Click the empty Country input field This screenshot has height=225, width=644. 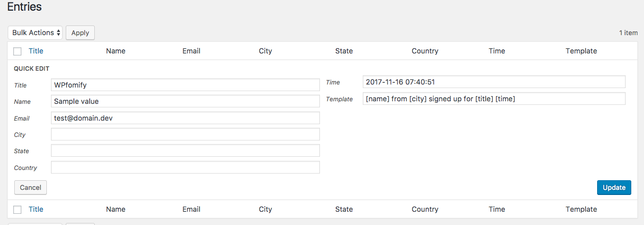(x=185, y=167)
